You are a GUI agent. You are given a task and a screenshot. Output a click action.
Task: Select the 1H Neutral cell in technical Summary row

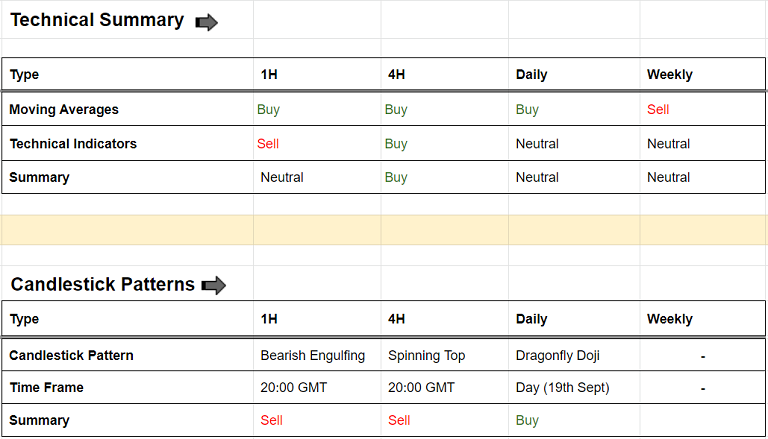pyautogui.click(x=282, y=178)
